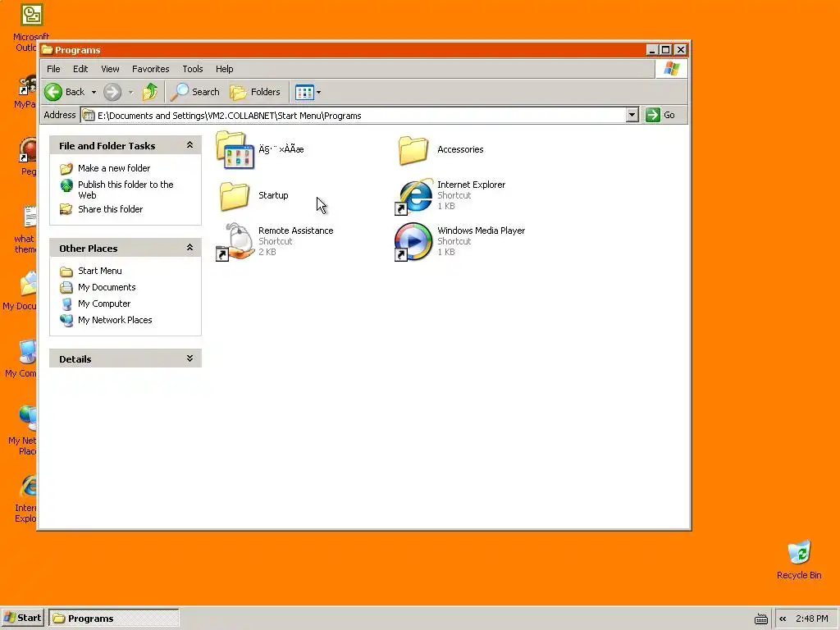
Task: Click Publish this folder to the Web
Action: tap(126, 189)
